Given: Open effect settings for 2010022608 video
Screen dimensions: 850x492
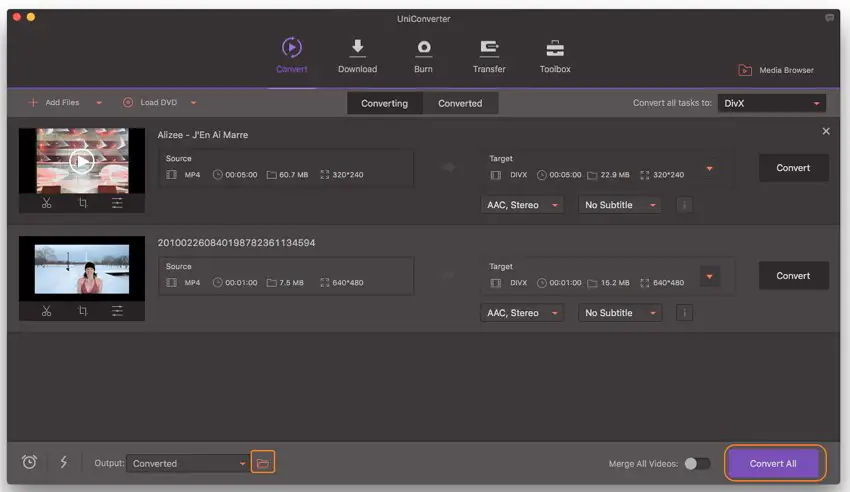Looking at the screenshot, I should tap(117, 311).
